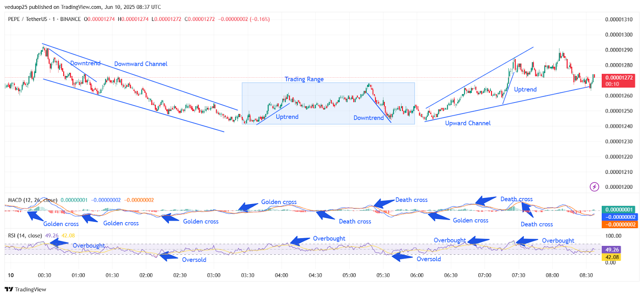Image resolution: width=644 pixels, height=297 pixels.
Task: Select the 'Downward Channel' text annotation
Action: [141, 64]
